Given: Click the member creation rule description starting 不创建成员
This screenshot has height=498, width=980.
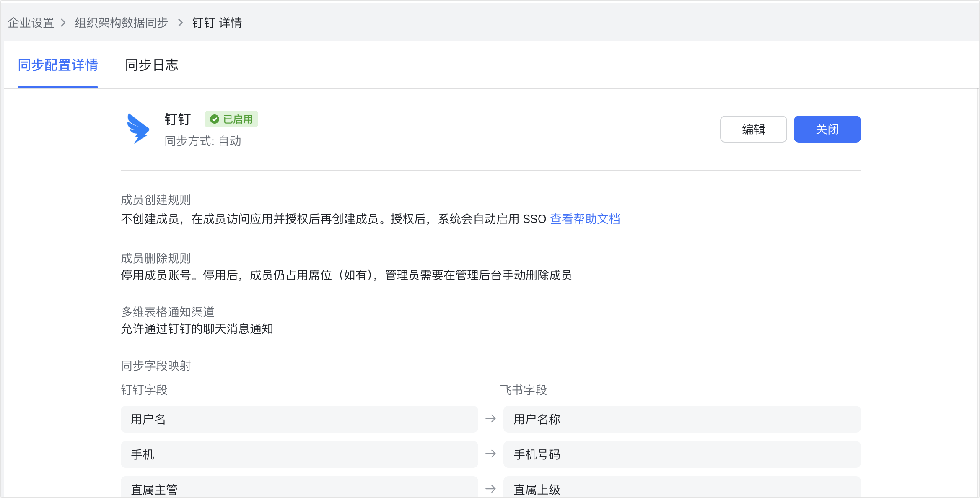Looking at the screenshot, I should point(334,219).
